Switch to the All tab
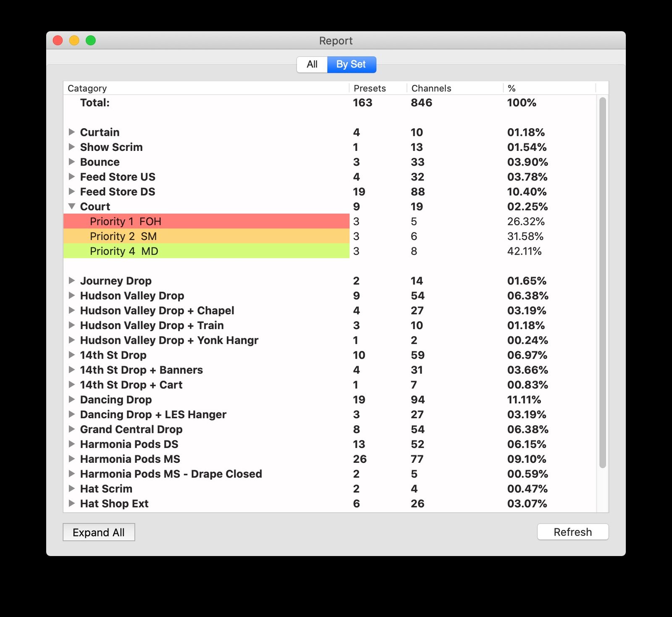Image resolution: width=672 pixels, height=617 pixels. (x=312, y=64)
